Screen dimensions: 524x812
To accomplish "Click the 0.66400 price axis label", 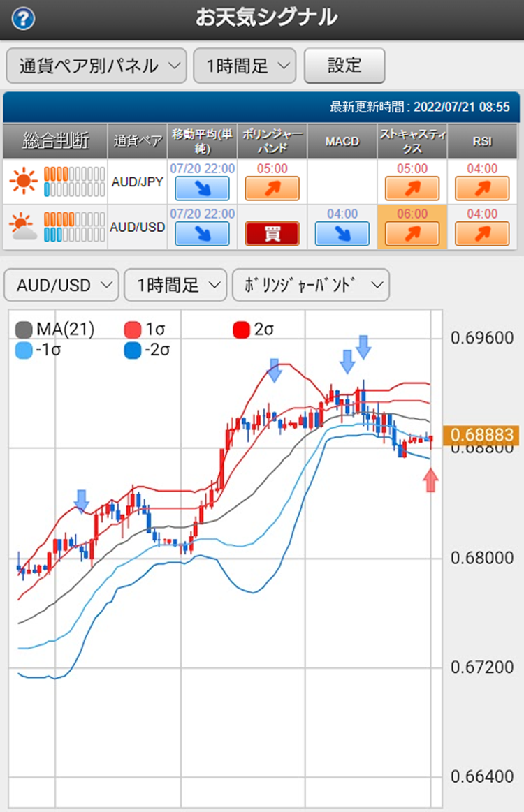I will pyautogui.click(x=482, y=777).
